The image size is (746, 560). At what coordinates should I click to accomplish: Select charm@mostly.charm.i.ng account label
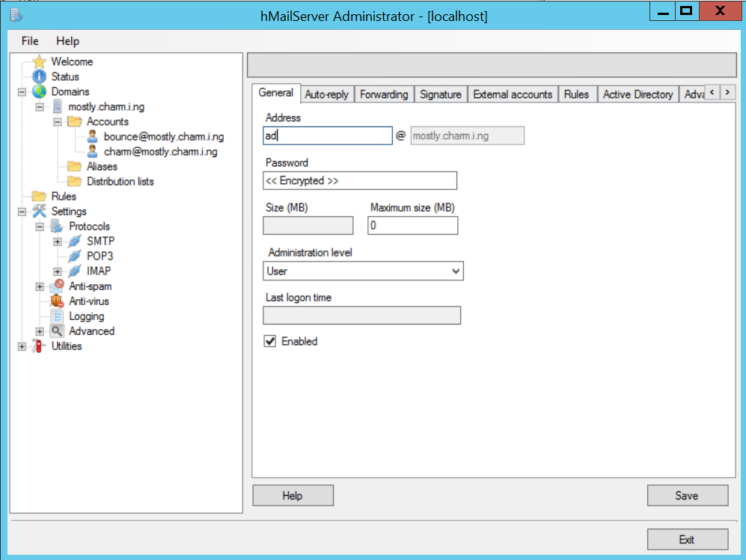coord(161,152)
